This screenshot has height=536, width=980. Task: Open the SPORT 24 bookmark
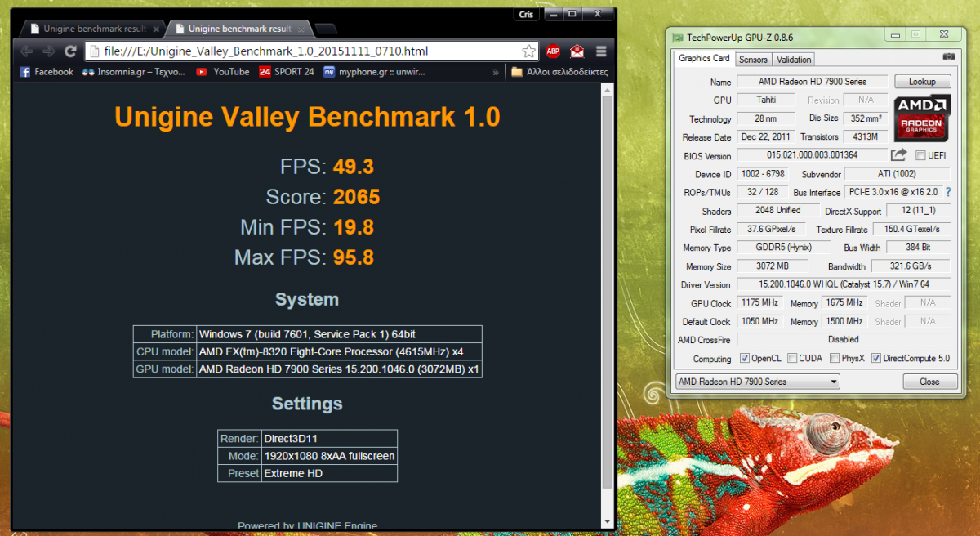(x=287, y=72)
